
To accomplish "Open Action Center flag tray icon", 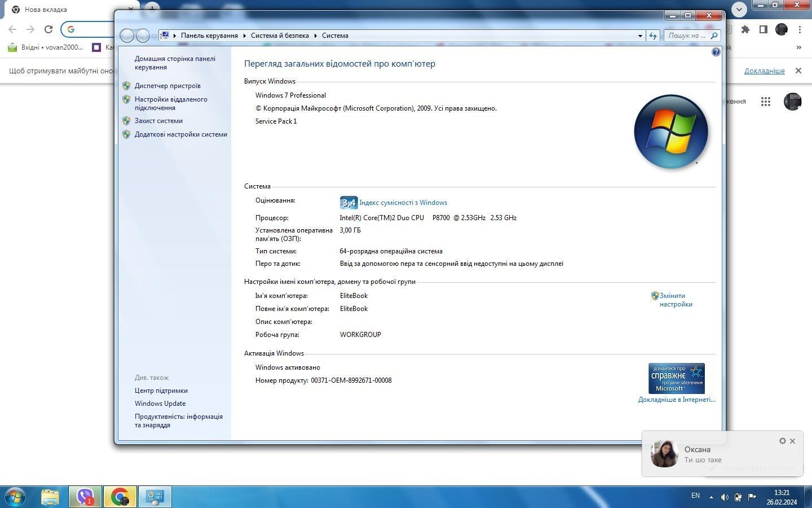I will coord(752,497).
